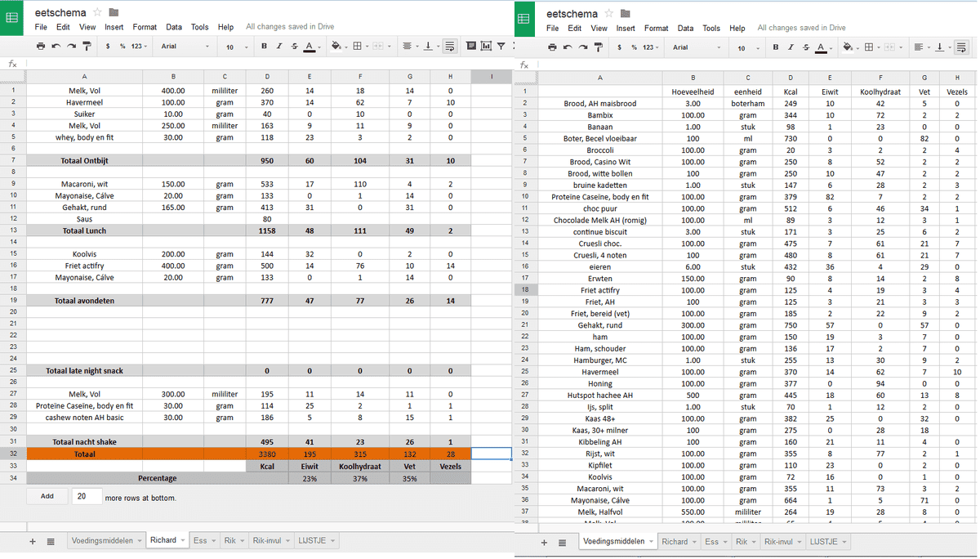The width and height of the screenshot is (980, 559).
Task: Click the all sheets list icon in right window
Action: pyautogui.click(x=562, y=542)
